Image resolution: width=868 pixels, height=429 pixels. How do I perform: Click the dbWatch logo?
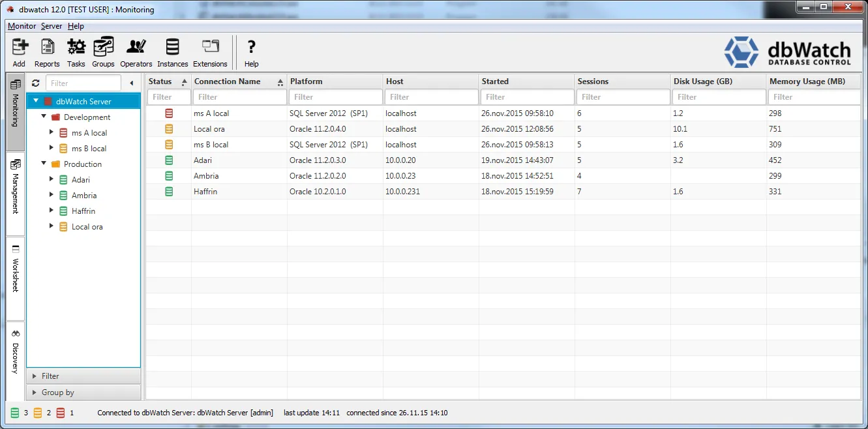(788, 52)
